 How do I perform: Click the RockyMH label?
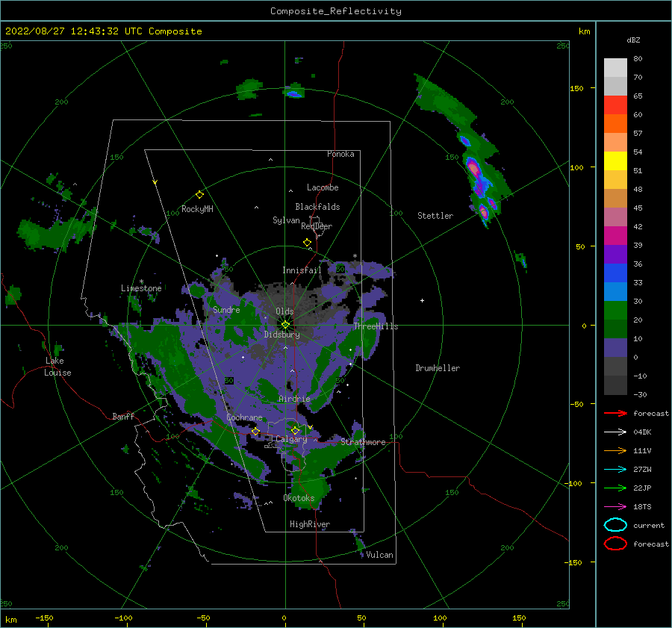coord(197,209)
